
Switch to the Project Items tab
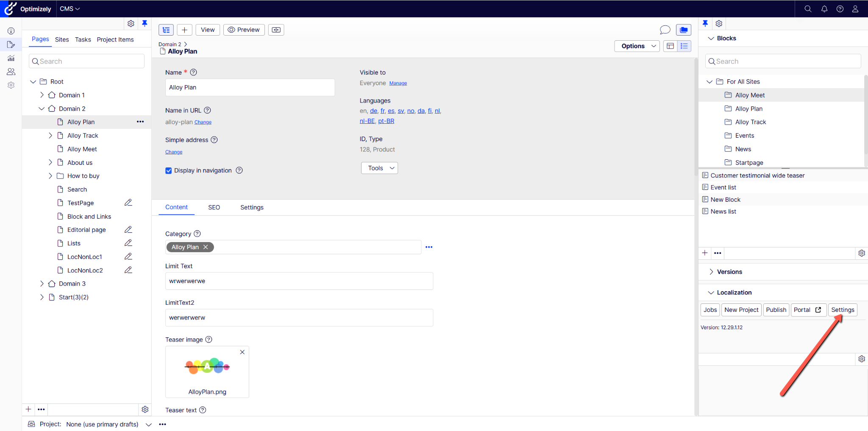[115, 39]
